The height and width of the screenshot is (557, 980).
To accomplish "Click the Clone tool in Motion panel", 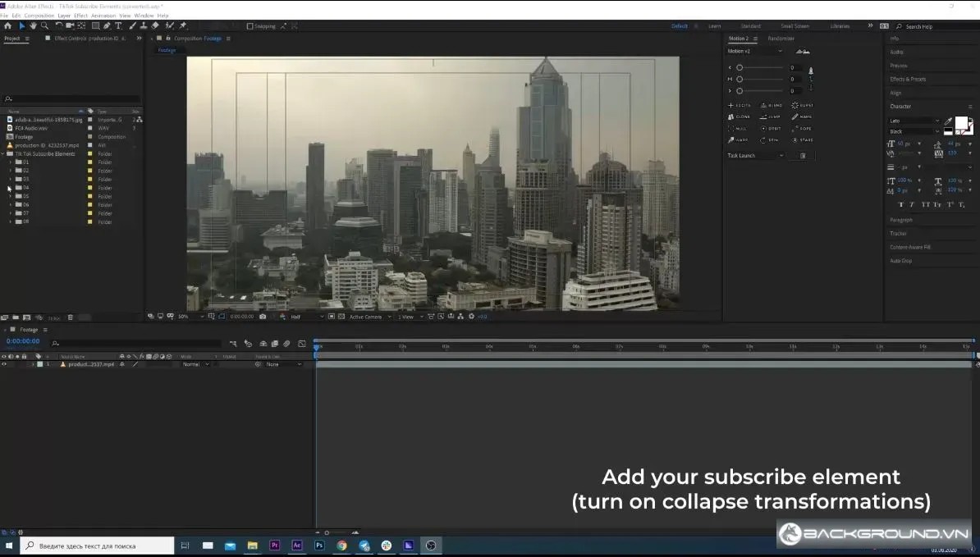I will [740, 116].
